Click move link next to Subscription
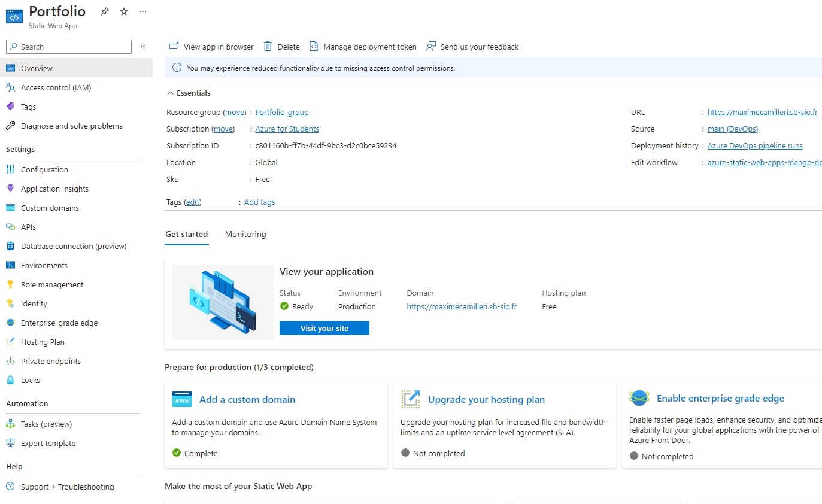822x504 pixels. click(223, 129)
